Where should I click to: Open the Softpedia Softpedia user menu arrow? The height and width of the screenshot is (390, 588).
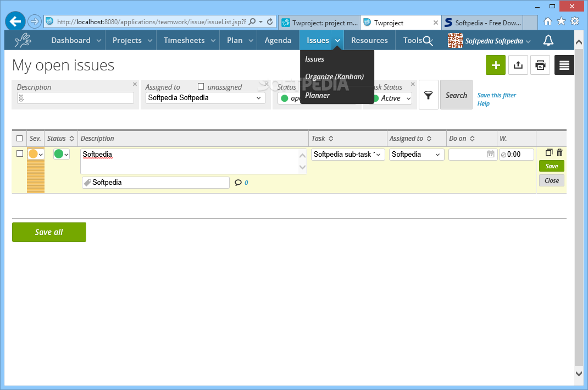(x=528, y=41)
